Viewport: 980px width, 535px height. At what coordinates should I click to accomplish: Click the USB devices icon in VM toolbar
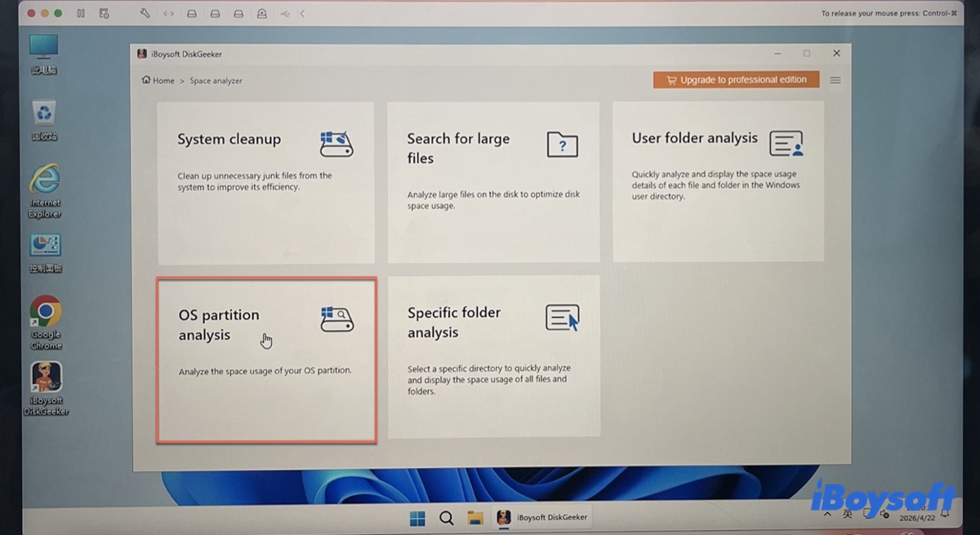(285, 13)
